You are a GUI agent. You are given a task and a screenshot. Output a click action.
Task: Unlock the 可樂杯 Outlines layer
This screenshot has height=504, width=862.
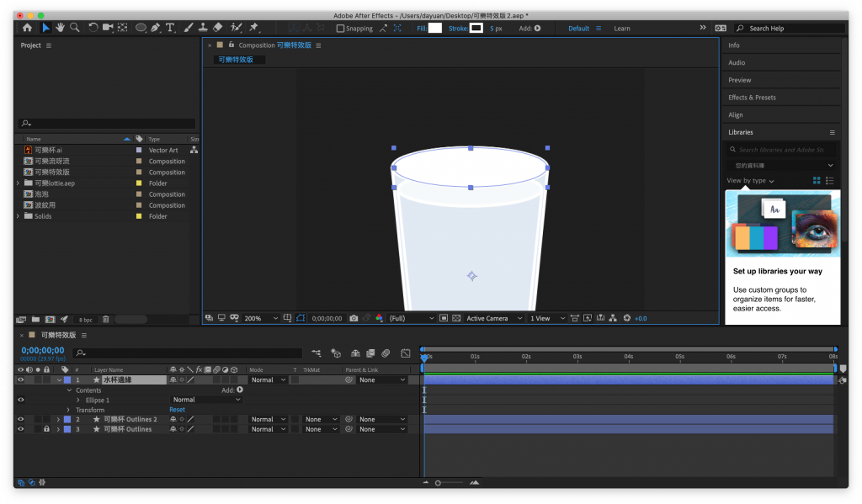pos(46,429)
